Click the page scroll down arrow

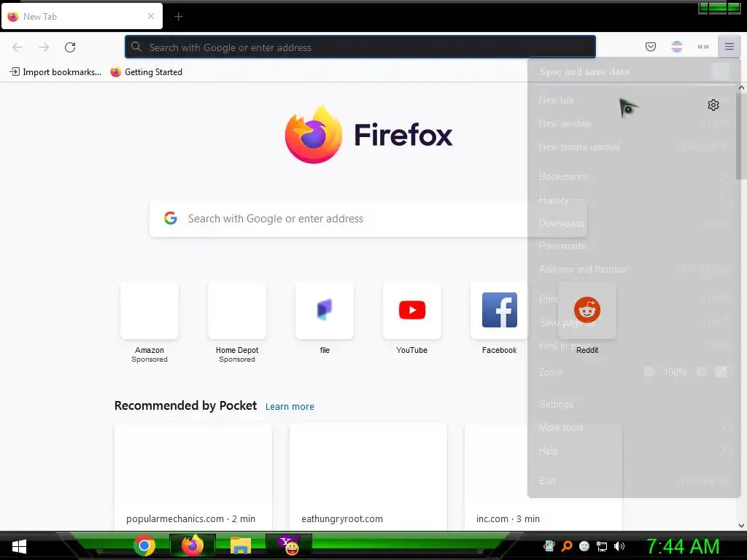(741, 526)
